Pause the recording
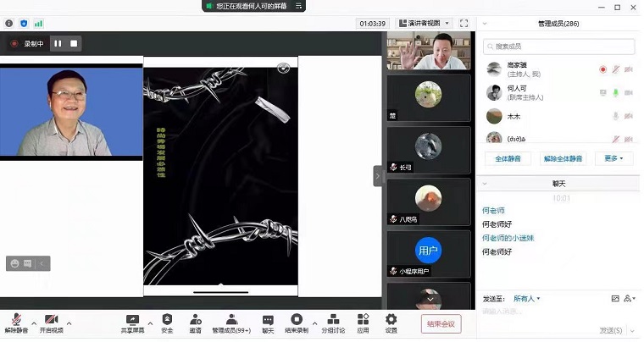The height and width of the screenshot is (342, 644). [58, 43]
